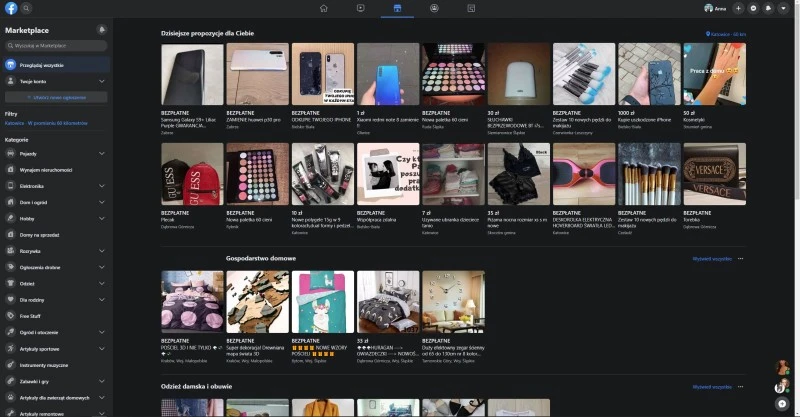Click the Dom i ogród house icon
The width and height of the screenshot is (800, 417).
point(10,202)
